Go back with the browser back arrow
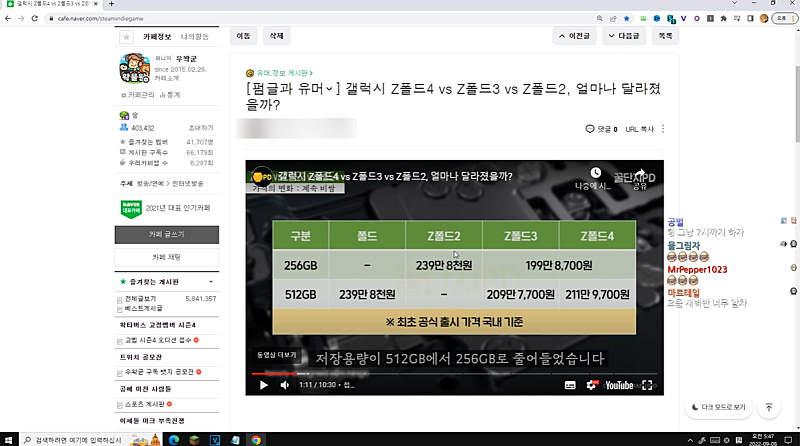Image resolution: width=800 pixels, height=446 pixels. (x=8, y=18)
